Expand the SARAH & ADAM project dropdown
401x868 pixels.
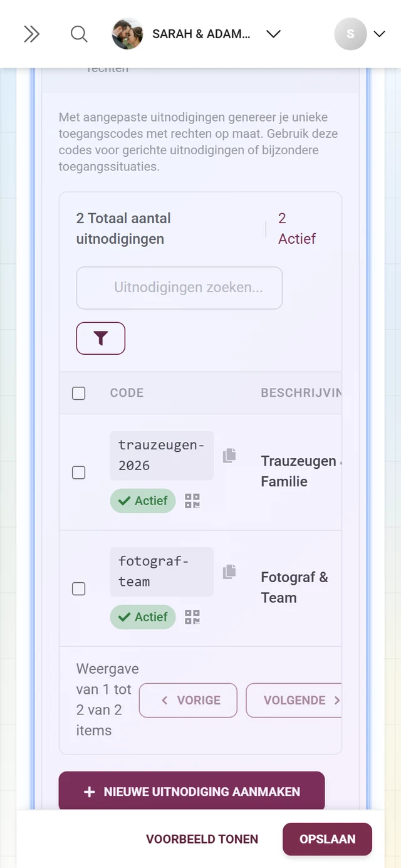(273, 34)
